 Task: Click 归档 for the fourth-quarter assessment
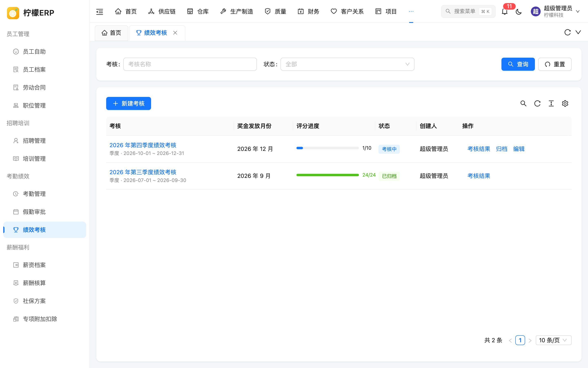(501, 149)
